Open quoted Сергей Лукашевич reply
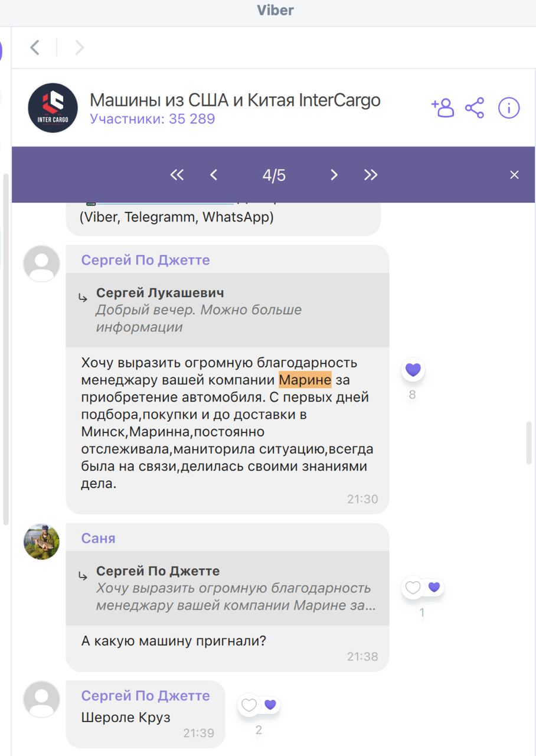The width and height of the screenshot is (536, 756). [x=227, y=310]
